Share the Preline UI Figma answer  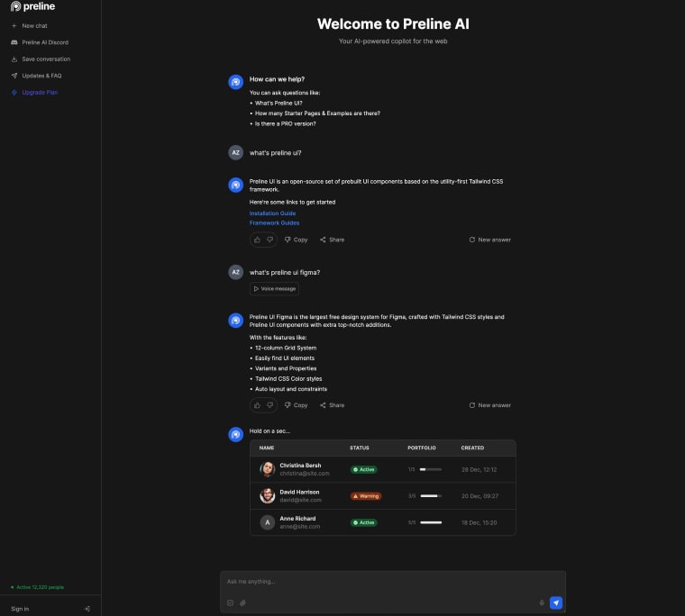point(332,405)
